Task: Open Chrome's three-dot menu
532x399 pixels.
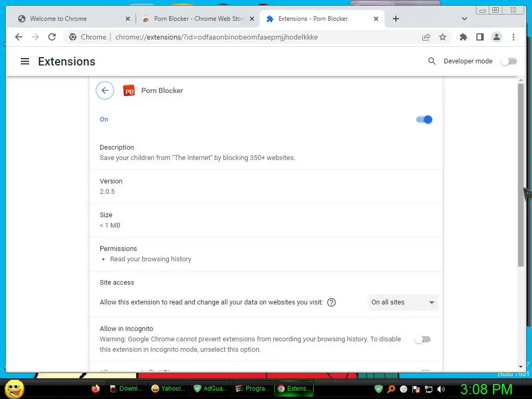Action: (x=513, y=37)
